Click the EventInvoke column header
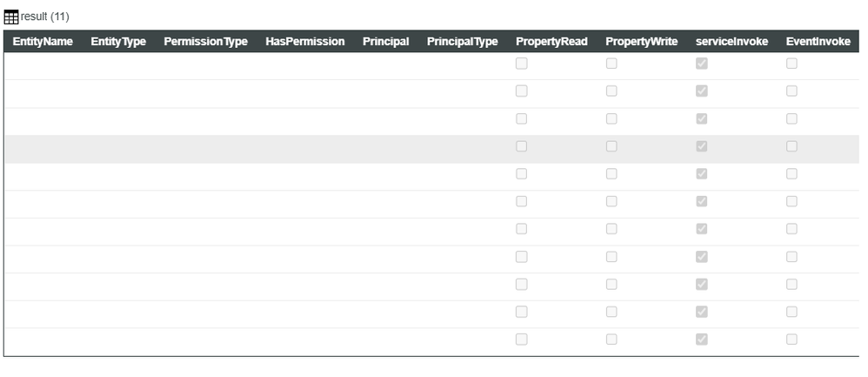Image resolution: width=868 pixels, height=377 pixels. point(818,42)
